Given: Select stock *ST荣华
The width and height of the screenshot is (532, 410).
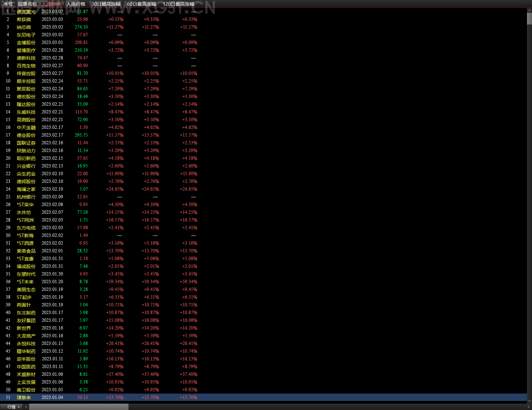Looking at the screenshot, I should coord(25,205).
